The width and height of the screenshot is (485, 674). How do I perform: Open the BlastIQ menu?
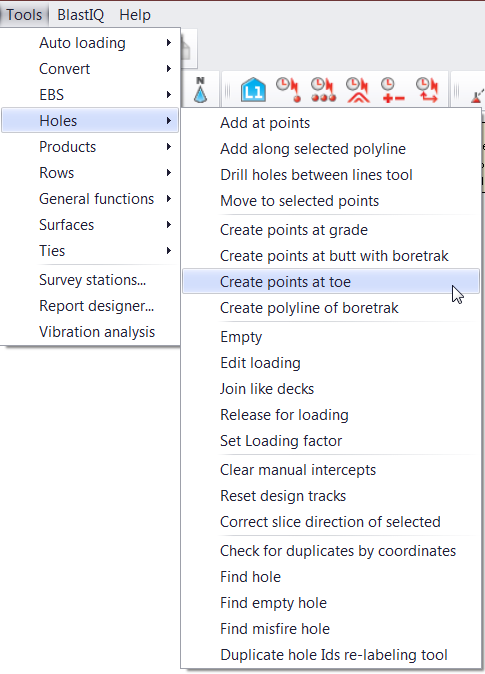tap(80, 15)
